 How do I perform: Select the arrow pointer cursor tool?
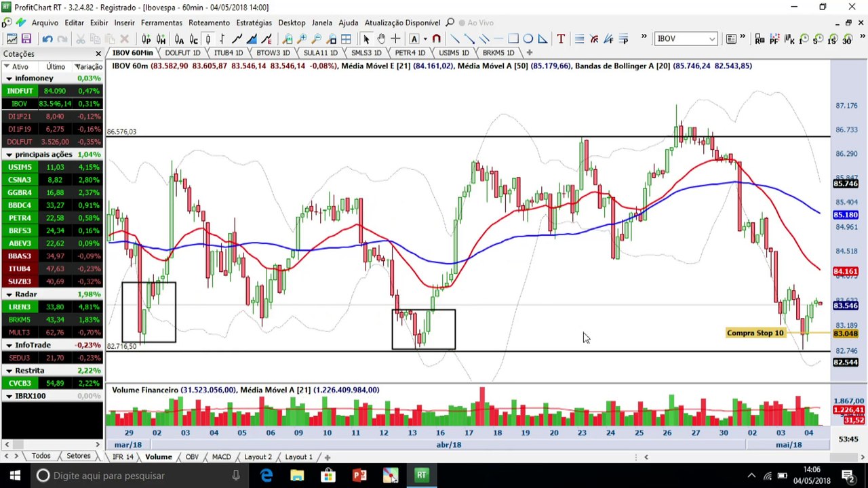click(366, 39)
